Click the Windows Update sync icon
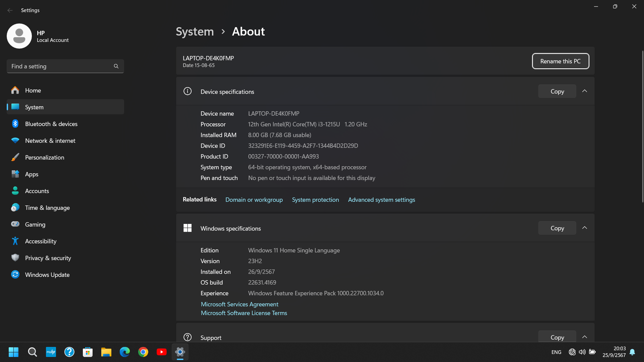The image size is (644, 362). 15,275
